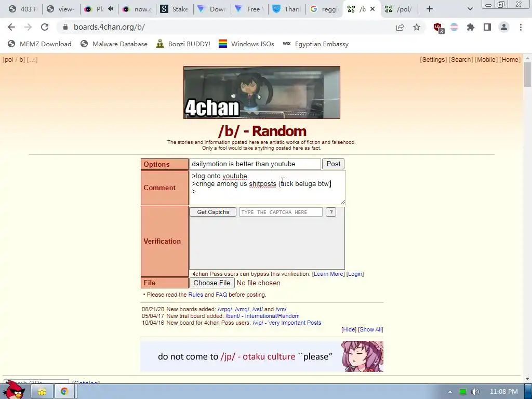Click inside the Comment textarea

point(268,188)
